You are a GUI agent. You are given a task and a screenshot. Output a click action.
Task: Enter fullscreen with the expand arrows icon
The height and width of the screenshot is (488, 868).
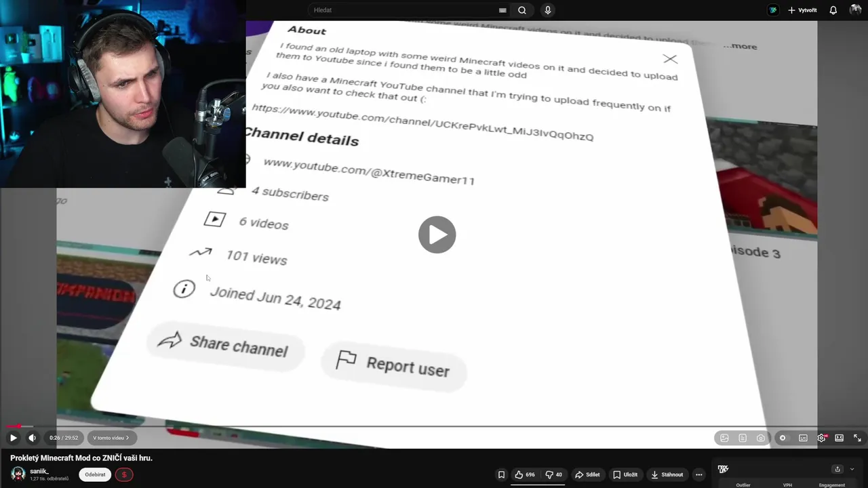click(857, 438)
